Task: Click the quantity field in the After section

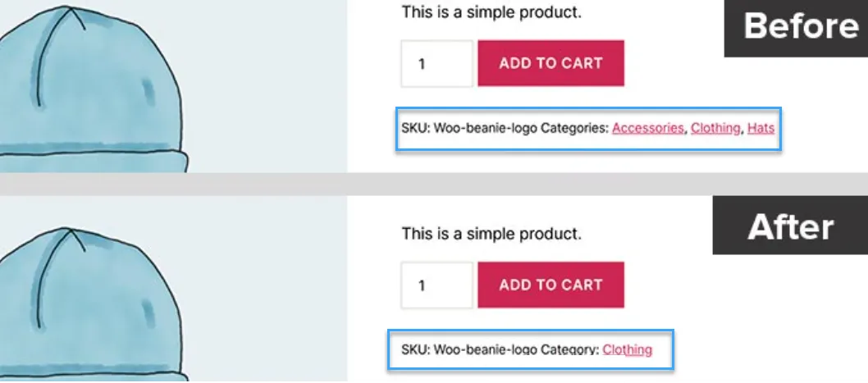Action: tap(436, 285)
